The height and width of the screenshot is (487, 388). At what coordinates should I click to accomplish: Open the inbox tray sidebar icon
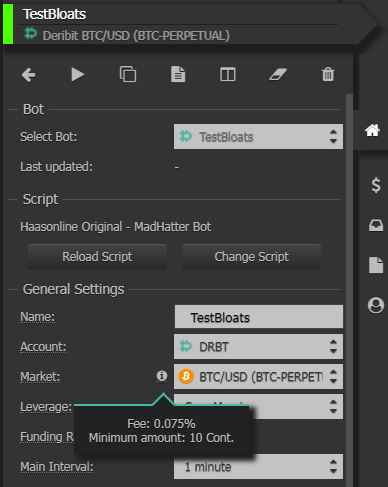coord(376,225)
